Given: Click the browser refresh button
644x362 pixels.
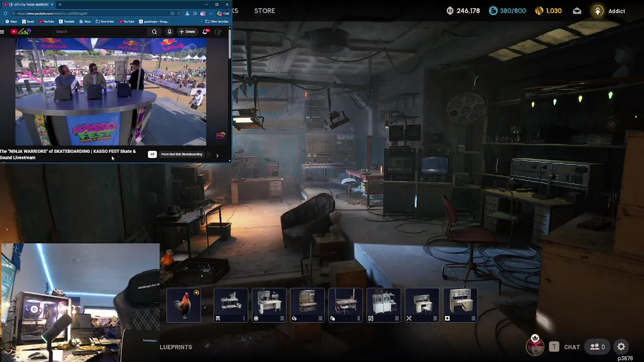Looking at the screenshot, I should (6, 14).
